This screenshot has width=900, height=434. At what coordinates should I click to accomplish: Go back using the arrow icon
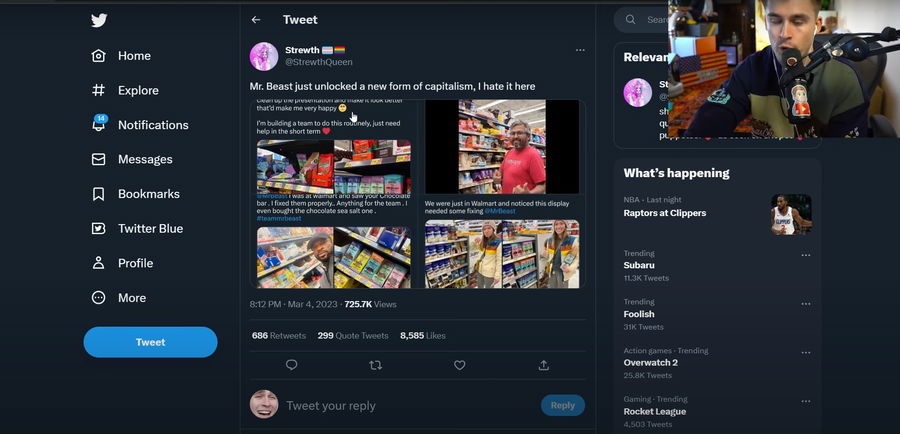[256, 20]
